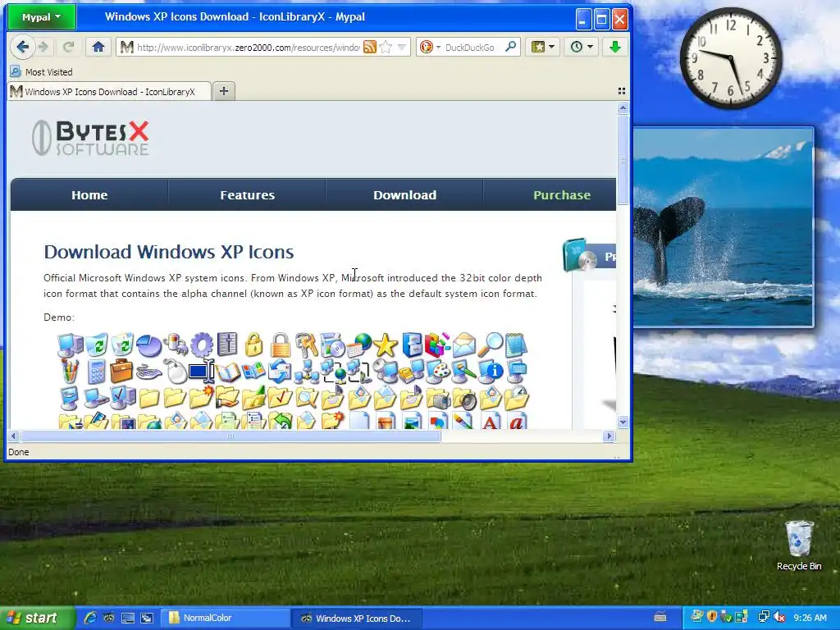Reload the current page

[x=69, y=47]
